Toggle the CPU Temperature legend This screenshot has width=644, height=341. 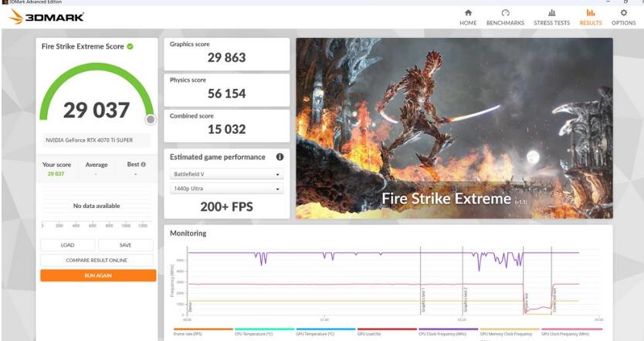264,332
